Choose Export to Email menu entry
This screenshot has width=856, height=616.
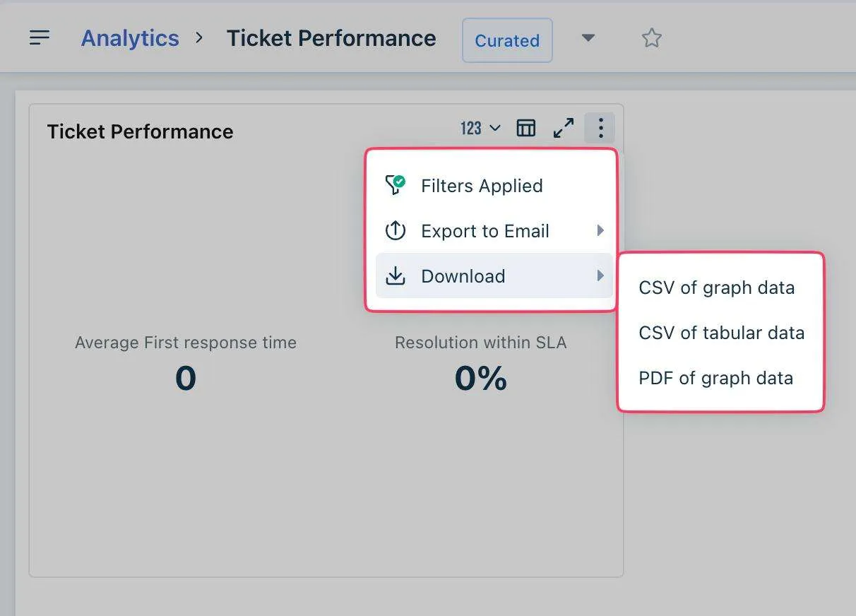[x=494, y=231]
